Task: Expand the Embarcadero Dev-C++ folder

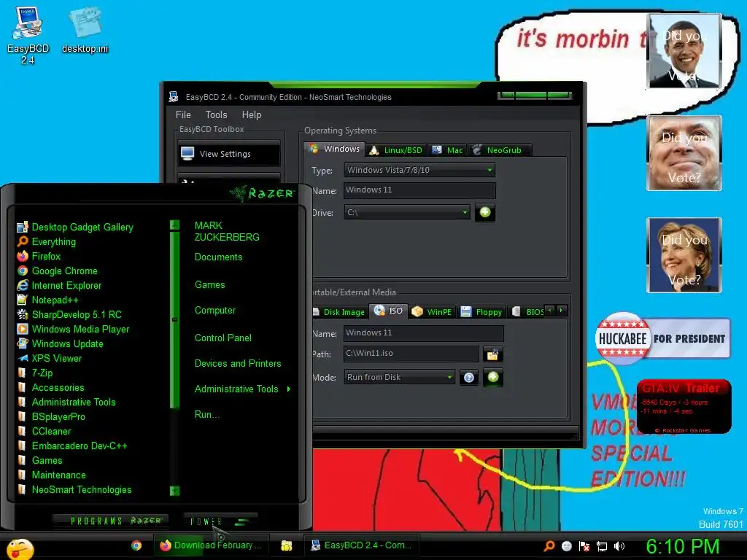Action: 72,446
